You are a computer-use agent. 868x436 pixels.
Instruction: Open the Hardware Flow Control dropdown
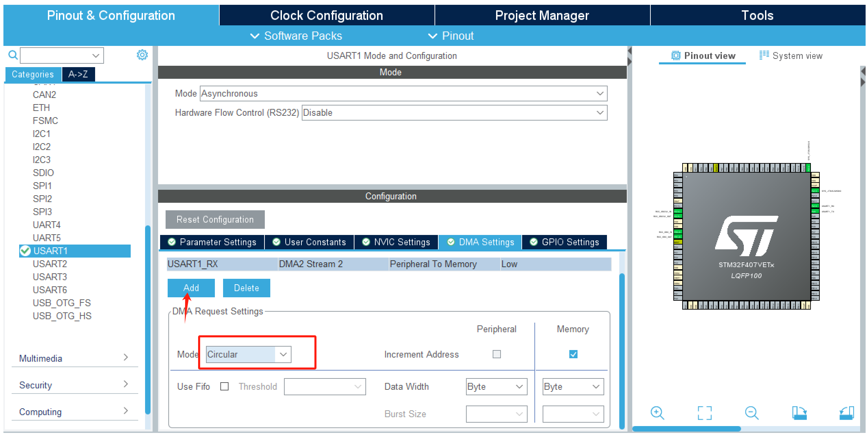pyautogui.click(x=454, y=113)
